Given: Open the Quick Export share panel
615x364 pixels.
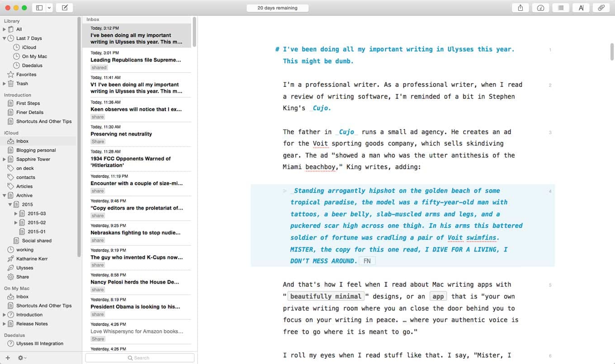Looking at the screenshot, I should point(520,8).
